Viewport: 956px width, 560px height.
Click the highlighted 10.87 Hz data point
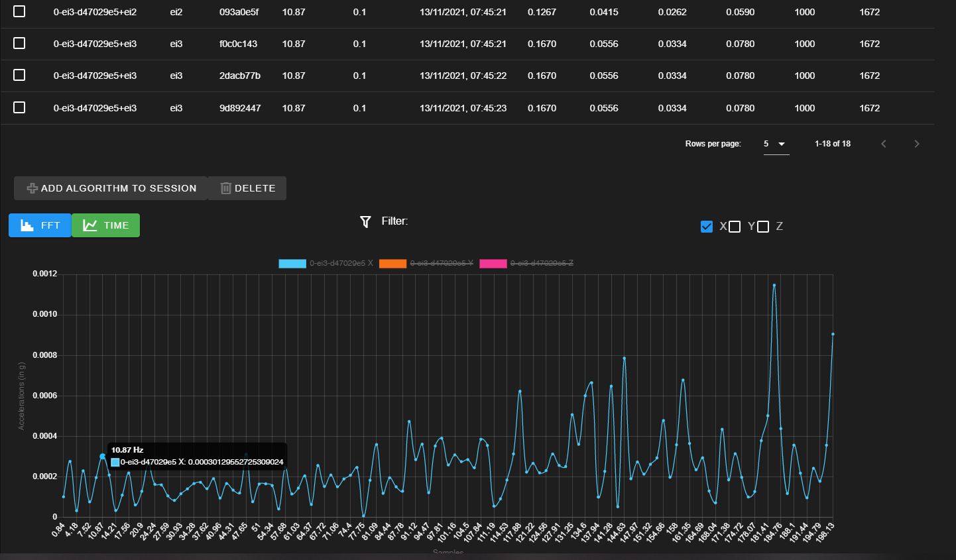[102, 457]
